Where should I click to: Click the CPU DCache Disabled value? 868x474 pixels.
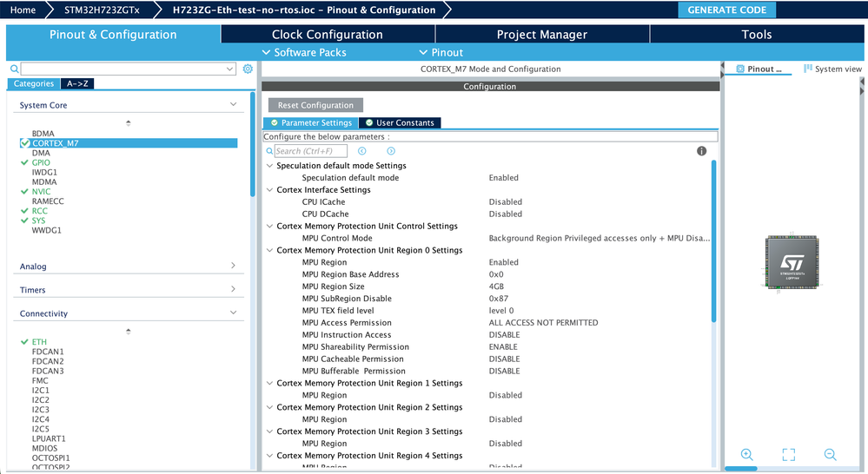pos(506,214)
